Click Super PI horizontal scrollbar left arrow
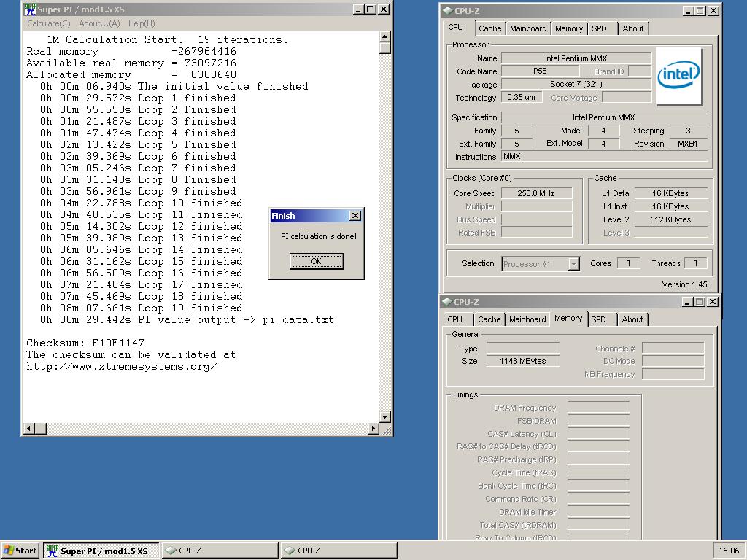The width and height of the screenshot is (747, 560). tap(29, 429)
